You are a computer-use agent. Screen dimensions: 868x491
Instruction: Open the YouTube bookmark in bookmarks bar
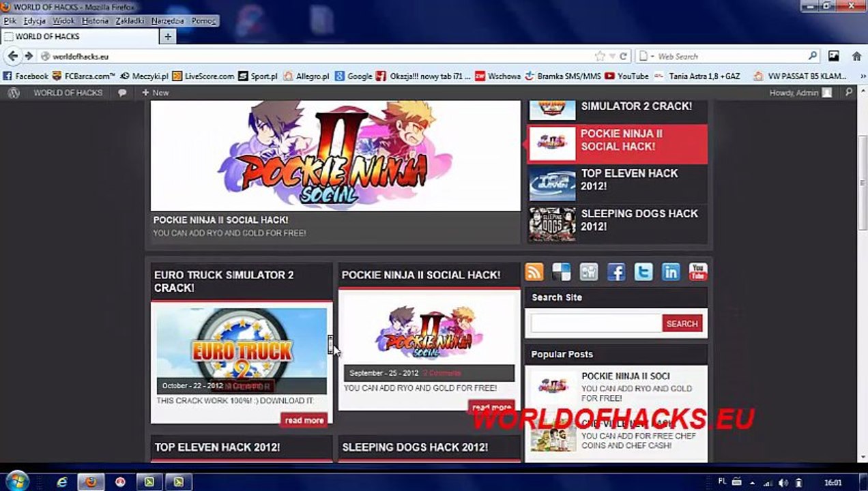(626, 76)
